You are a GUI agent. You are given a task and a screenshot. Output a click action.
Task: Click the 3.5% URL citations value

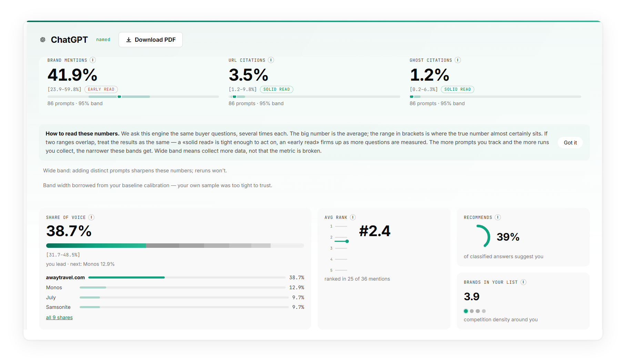(249, 75)
